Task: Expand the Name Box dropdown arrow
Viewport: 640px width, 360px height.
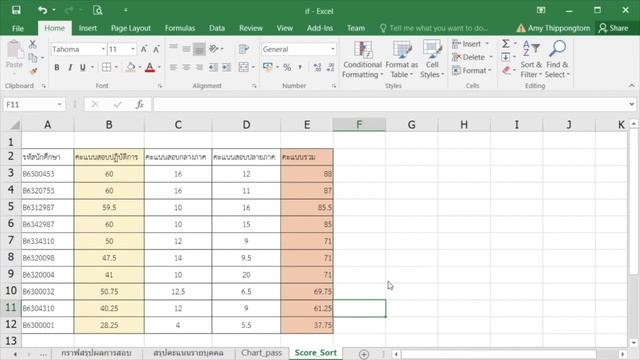Action: 60,105
